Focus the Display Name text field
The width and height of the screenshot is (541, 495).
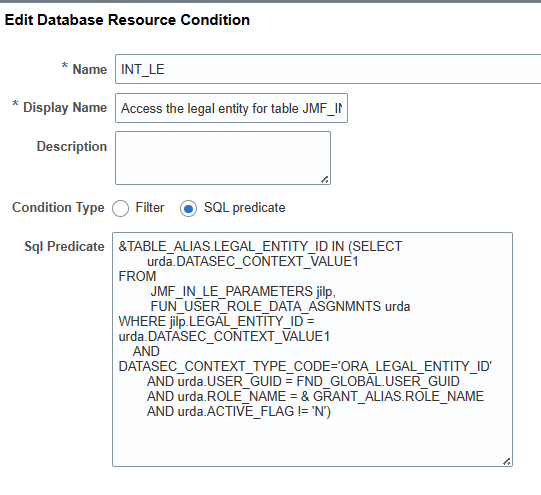[x=231, y=108]
